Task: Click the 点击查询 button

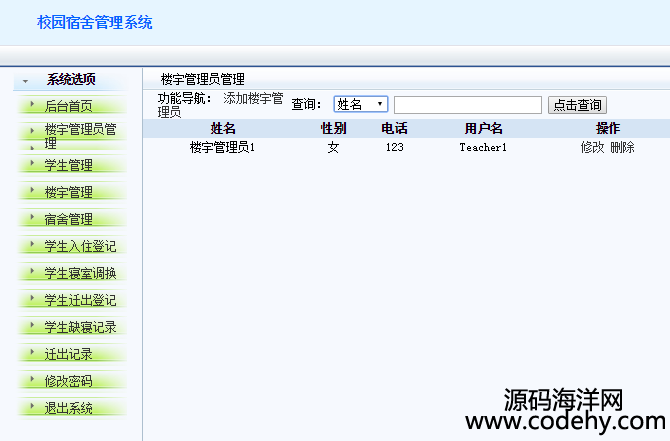Action: click(577, 105)
